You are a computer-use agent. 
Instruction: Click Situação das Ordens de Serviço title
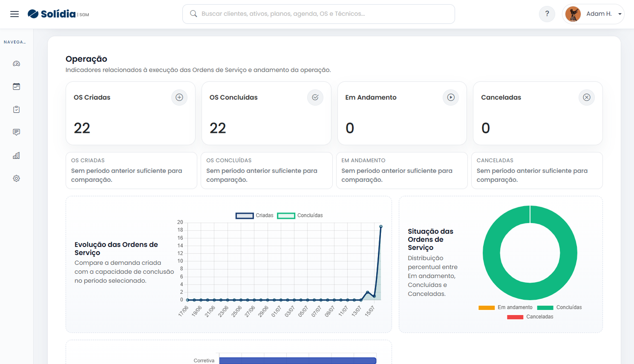tap(430, 239)
